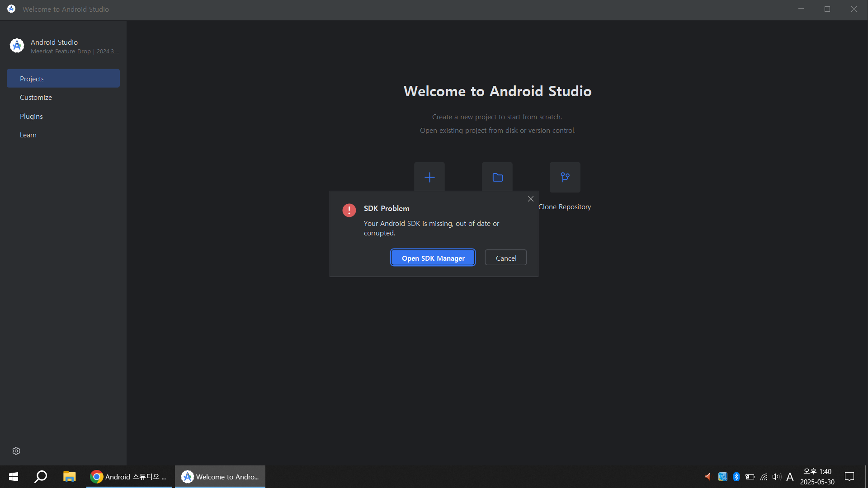Viewport: 868px width, 488px height.
Task: Click the Clone Repository branch icon
Action: coord(565,177)
